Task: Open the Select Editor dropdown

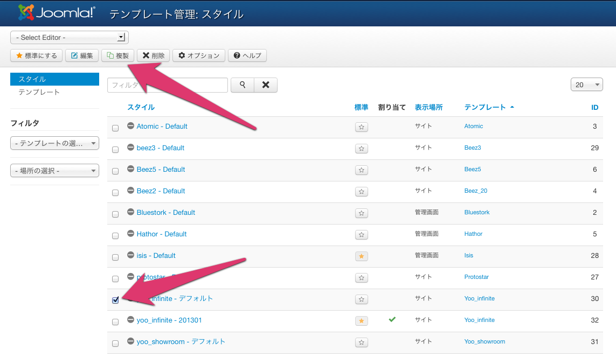Action: tap(69, 37)
